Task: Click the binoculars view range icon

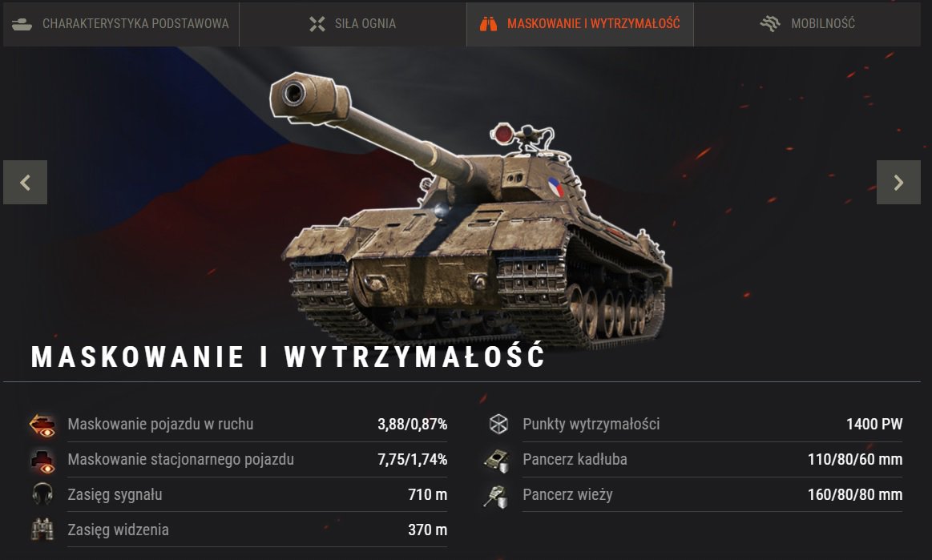Action: pos(42,529)
